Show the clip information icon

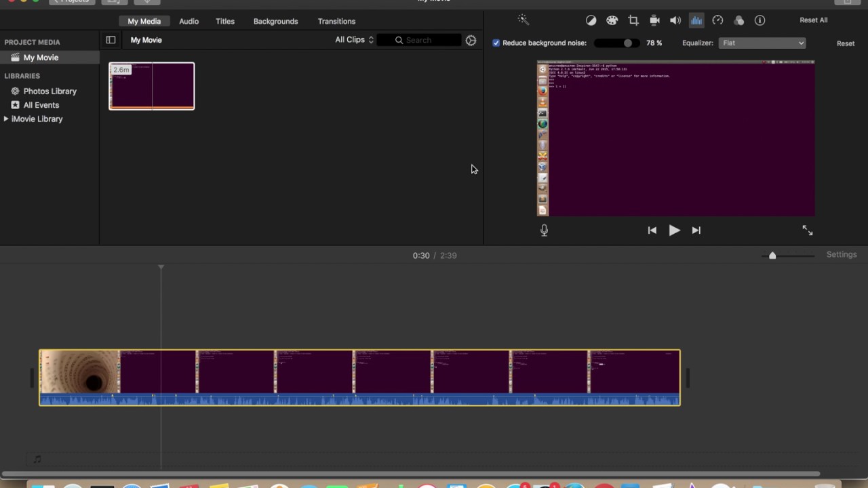(x=760, y=20)
